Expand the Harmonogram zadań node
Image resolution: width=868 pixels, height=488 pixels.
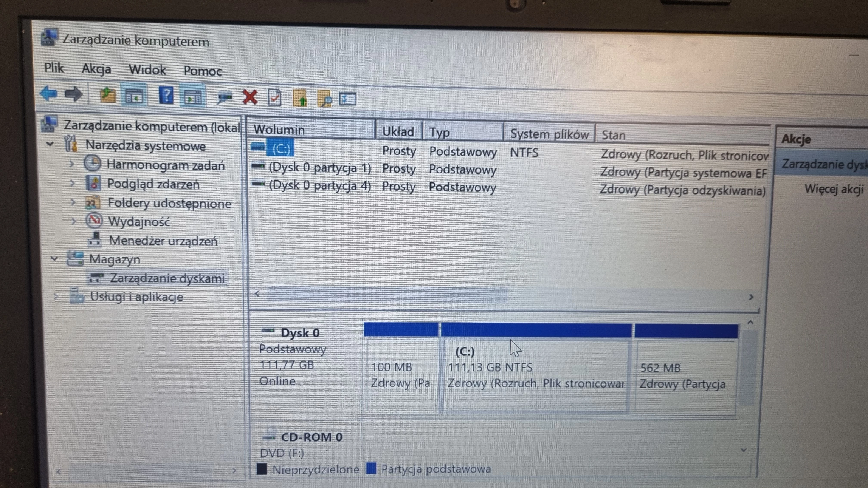click(x=71, y=164)
